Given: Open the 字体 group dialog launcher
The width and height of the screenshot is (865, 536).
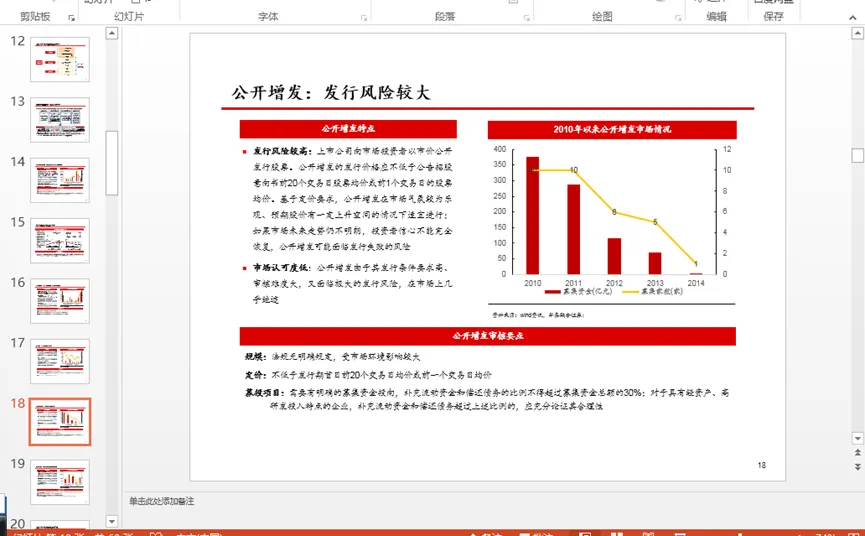Looking at the screenshot, I should coord(364,18).
